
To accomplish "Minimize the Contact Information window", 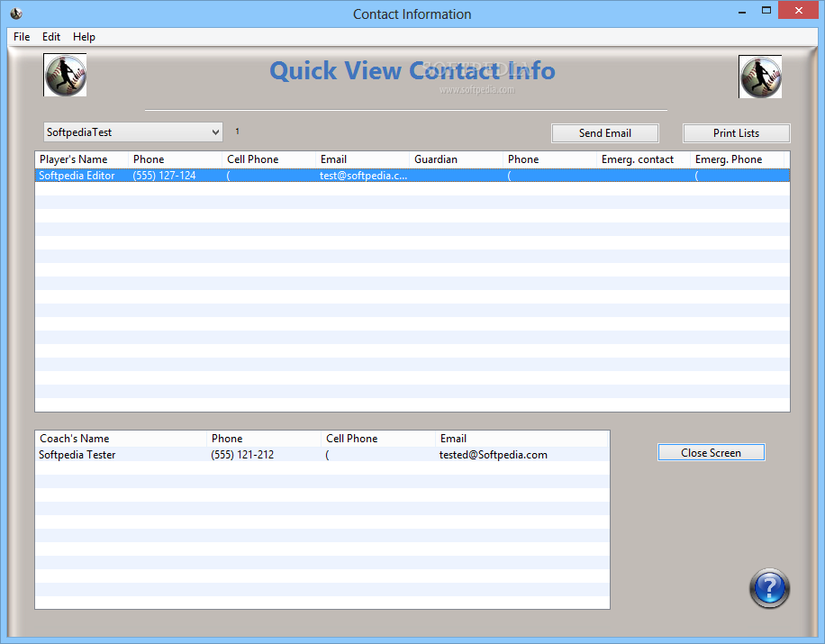I will tap(742, 12).
